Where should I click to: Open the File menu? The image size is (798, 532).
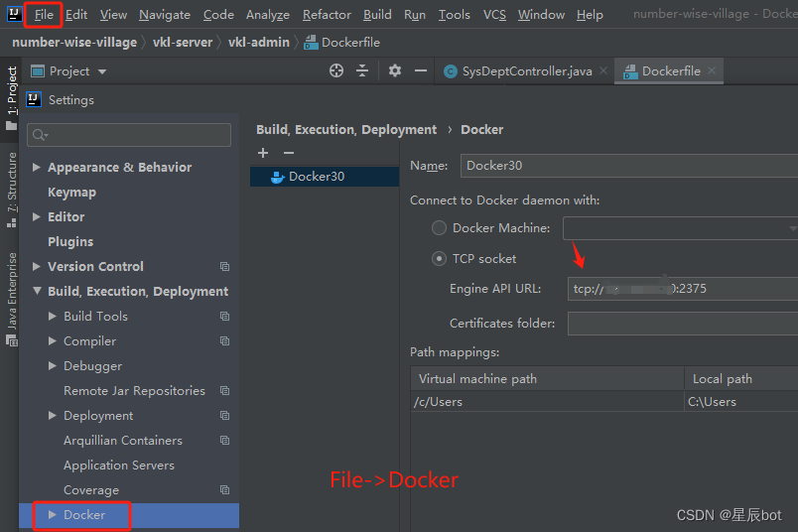point(44,15)
